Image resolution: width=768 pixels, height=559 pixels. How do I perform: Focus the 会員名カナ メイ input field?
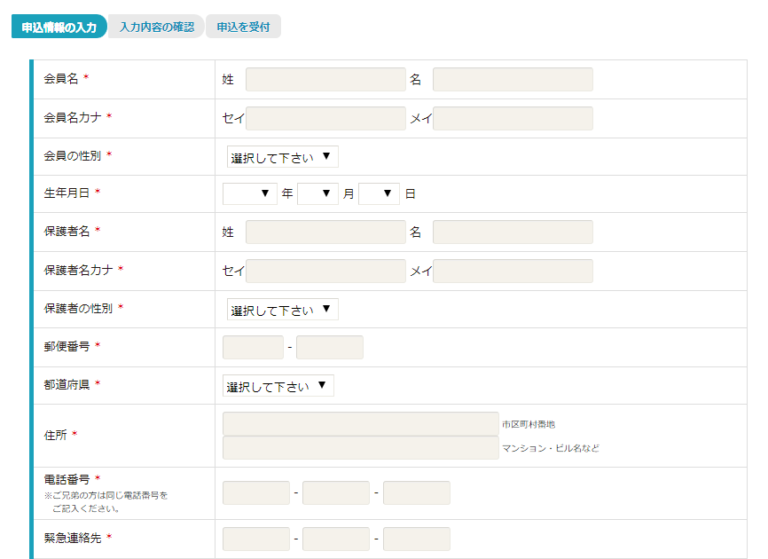click(512, 119)
